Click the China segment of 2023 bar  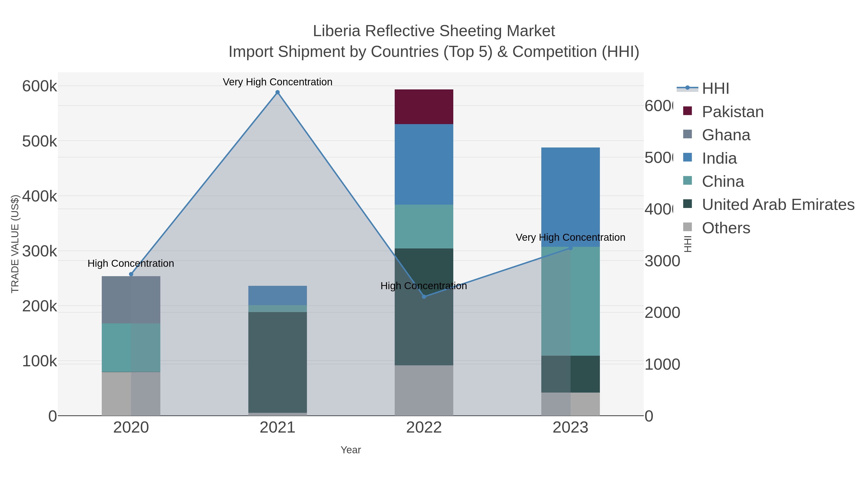coord(570,301)
